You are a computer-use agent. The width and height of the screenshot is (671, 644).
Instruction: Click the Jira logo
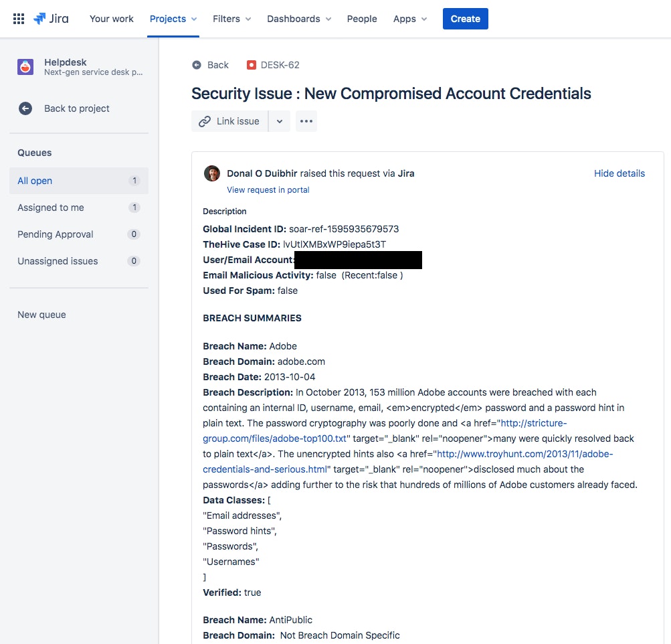(x=51, y=19)
